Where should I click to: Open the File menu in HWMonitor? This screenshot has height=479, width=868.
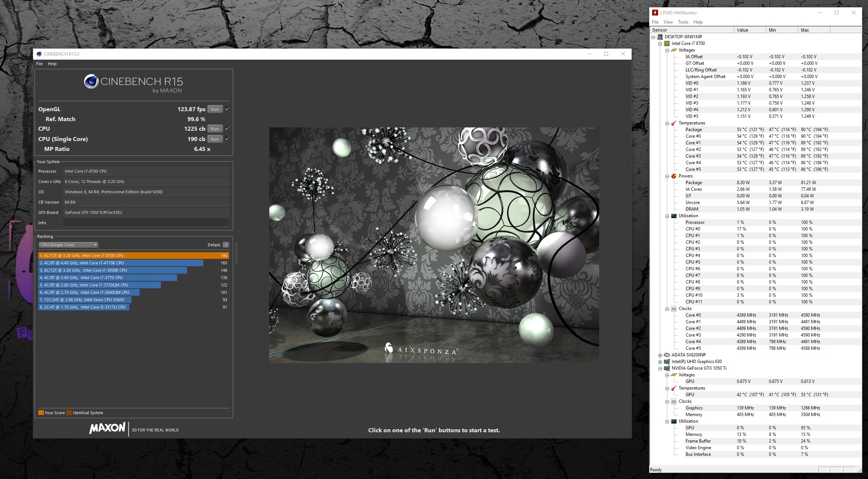(655, 22)
